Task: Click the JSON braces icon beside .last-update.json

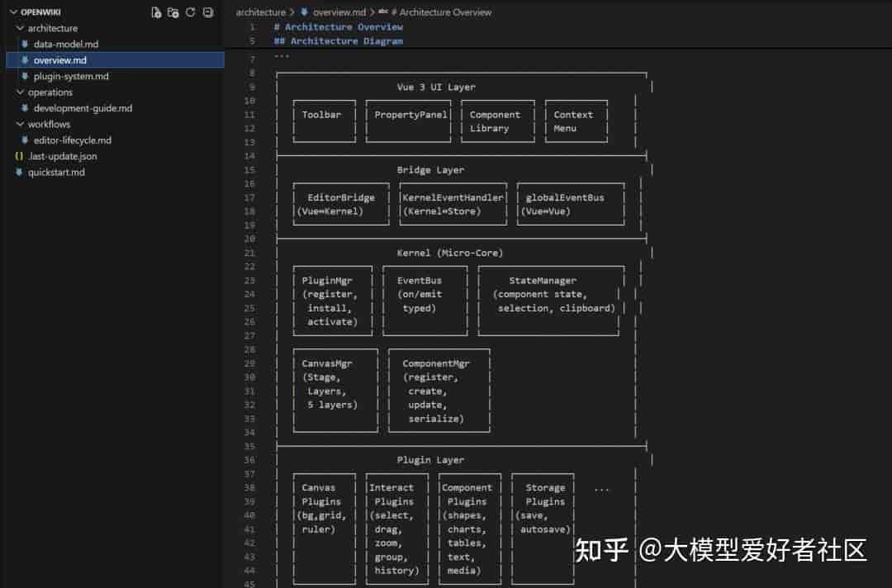Action: [x=19, y=156]
